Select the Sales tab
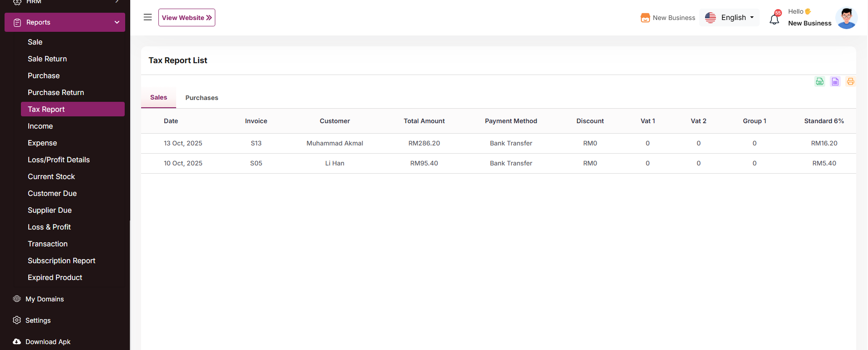The height and width of the screenshot is (350, 868). click(x=158, y=97)
